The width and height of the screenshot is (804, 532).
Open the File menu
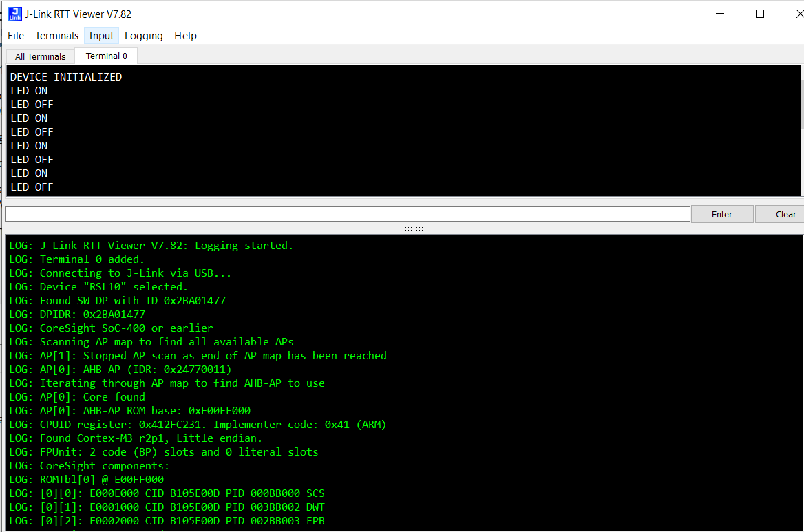click(x=15, y=35)
